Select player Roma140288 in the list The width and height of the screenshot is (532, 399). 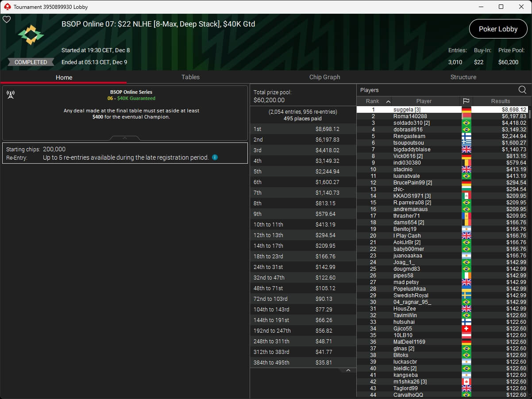(x=410, y=116)
